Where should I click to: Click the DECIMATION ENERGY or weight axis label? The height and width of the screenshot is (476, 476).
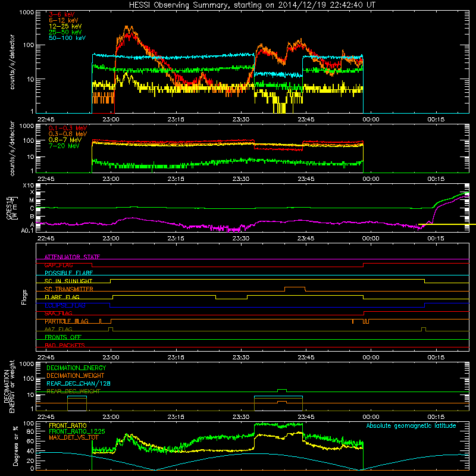click(x=9, y=386)
